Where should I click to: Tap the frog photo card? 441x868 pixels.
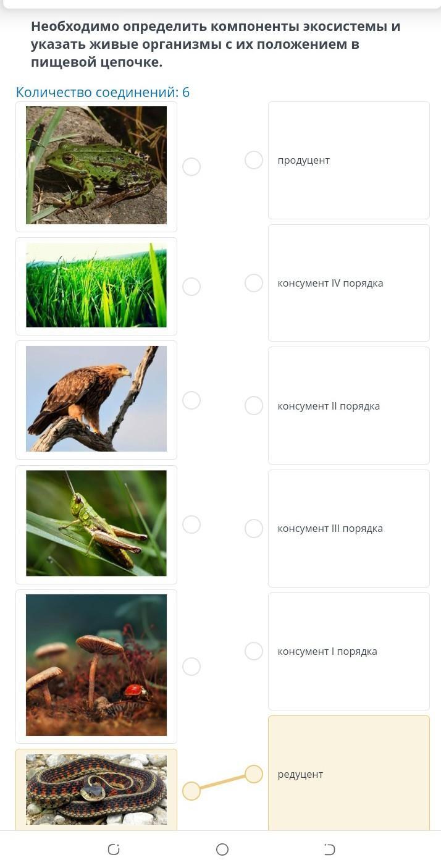[96, 167]
